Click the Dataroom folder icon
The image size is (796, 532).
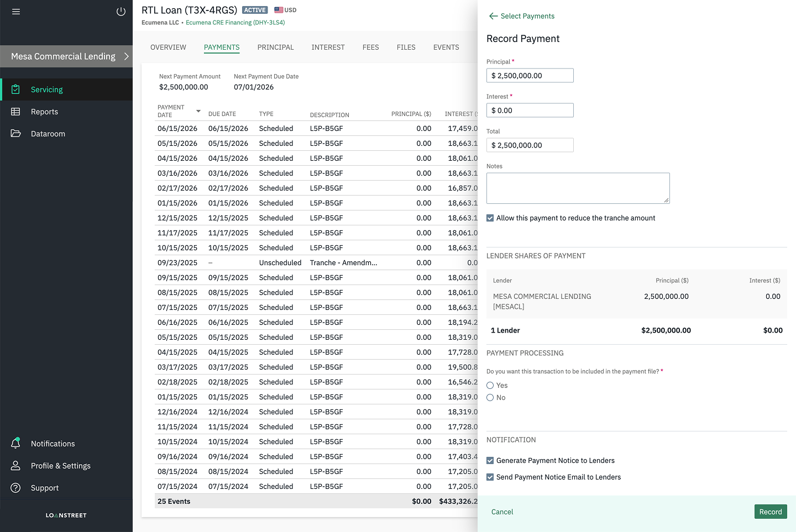point(15,134)
